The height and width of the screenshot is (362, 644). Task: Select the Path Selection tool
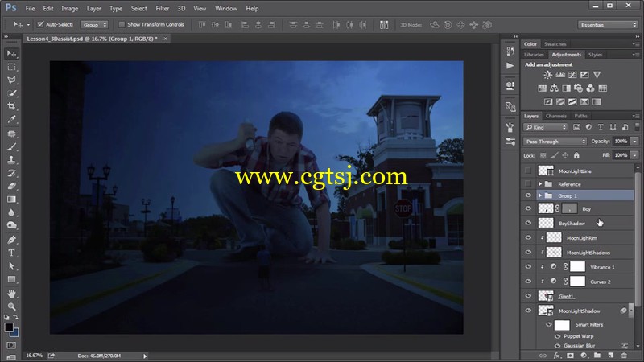click(11, 266)
